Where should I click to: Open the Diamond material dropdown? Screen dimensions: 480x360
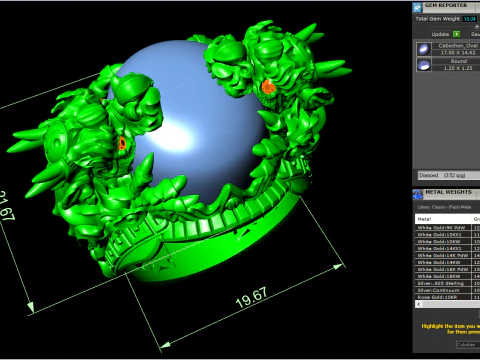449,175
